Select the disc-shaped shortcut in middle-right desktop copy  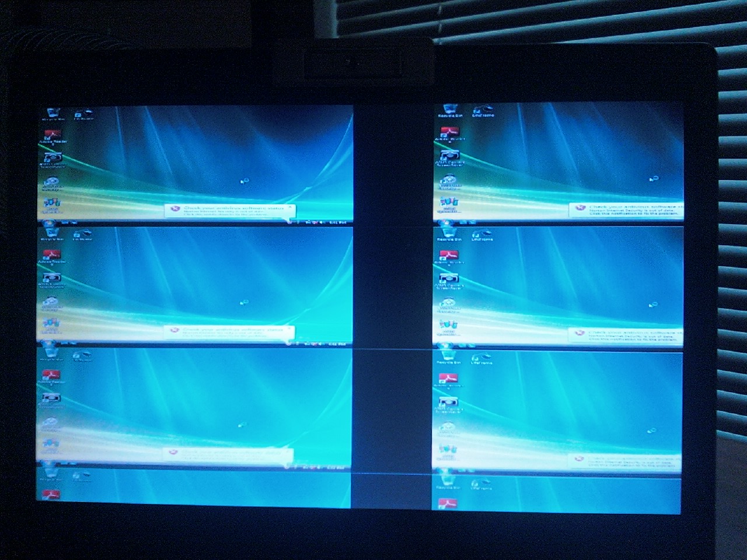tap(449, 306)
